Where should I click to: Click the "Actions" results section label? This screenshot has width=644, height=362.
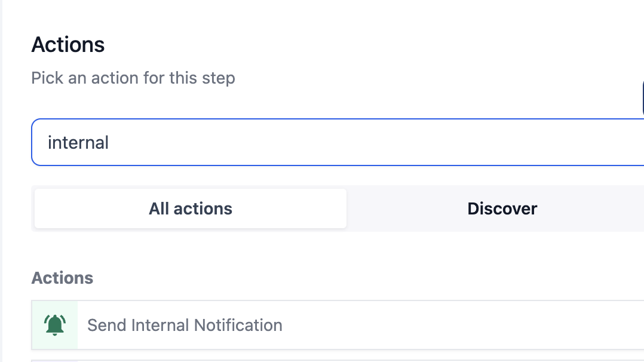click(62, 278)
